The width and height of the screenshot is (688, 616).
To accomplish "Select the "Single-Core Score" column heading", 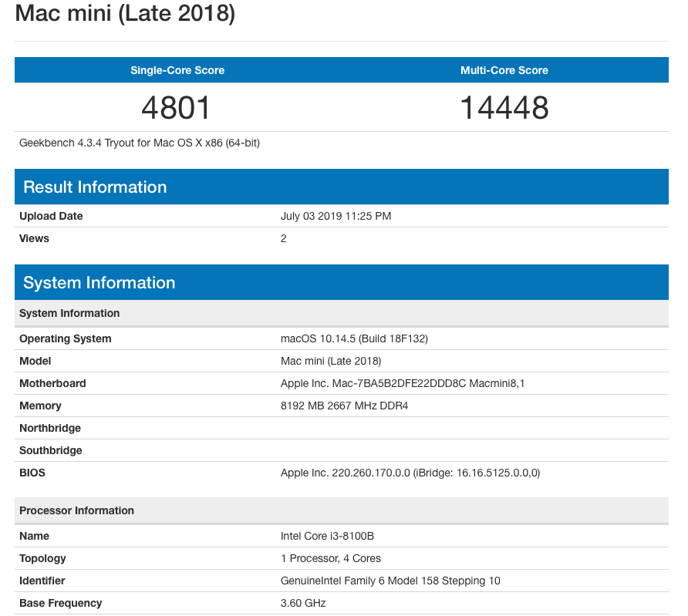I will click(177, 70).
